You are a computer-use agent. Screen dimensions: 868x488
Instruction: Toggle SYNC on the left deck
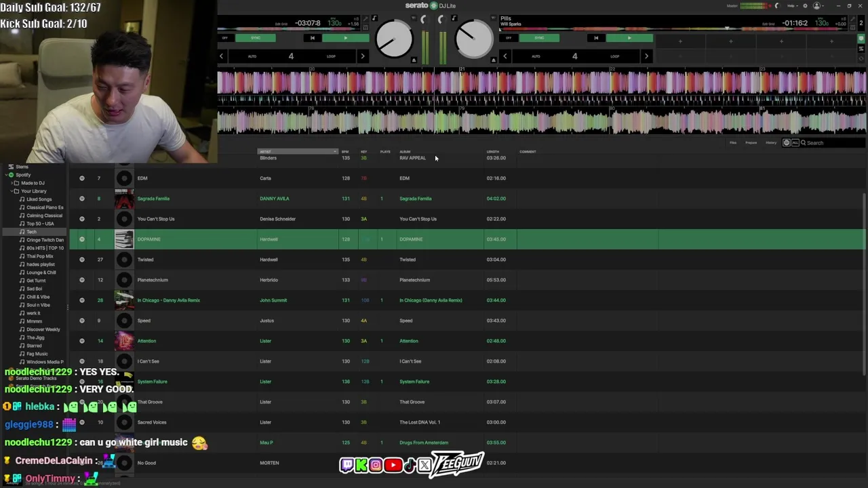coord(256,38)
